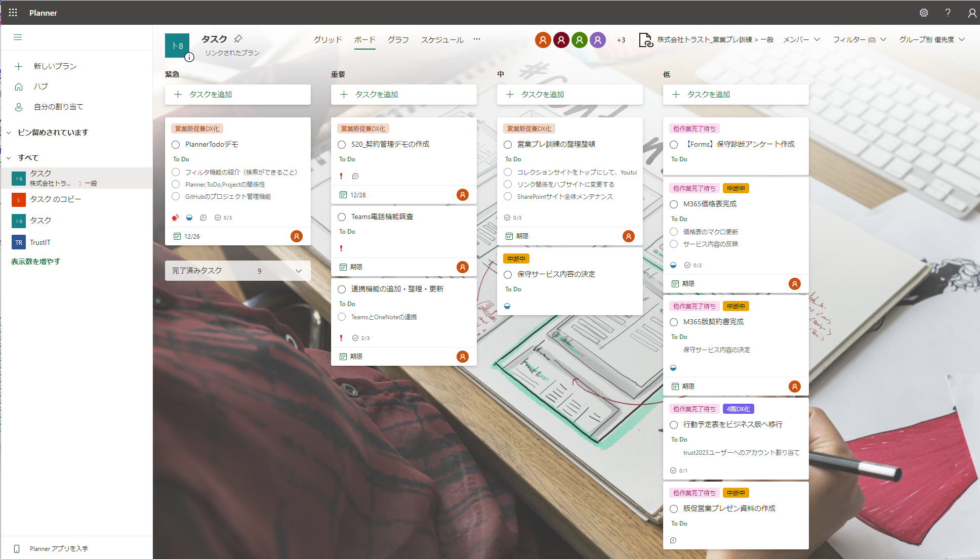This screenshot has width=980, height=559.
Task: Mark 520_契約管理デモの作成 task complete
Action: click(x=342, y=145)
